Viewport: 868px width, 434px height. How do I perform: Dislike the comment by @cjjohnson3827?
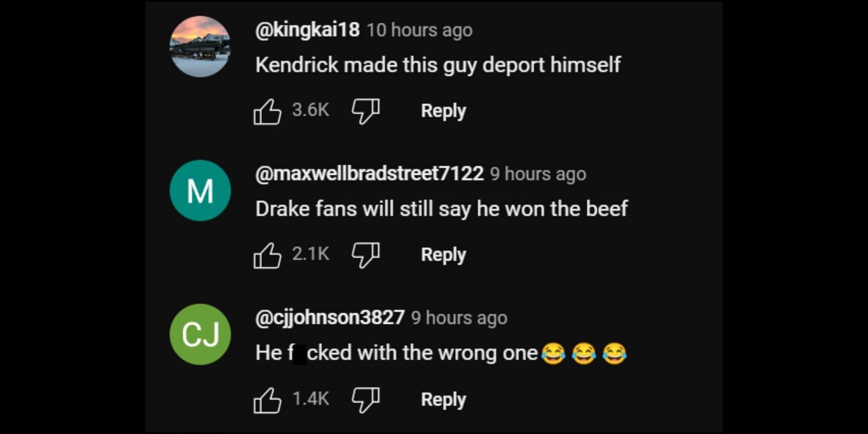(365, 400)
